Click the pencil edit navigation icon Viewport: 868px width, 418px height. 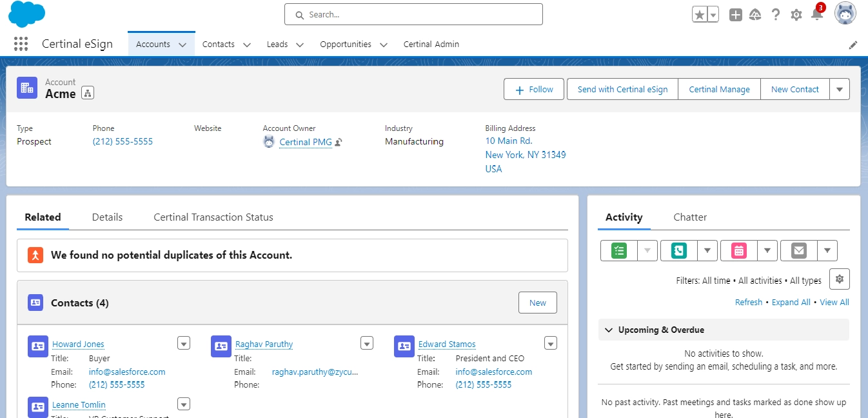(853, 45)
